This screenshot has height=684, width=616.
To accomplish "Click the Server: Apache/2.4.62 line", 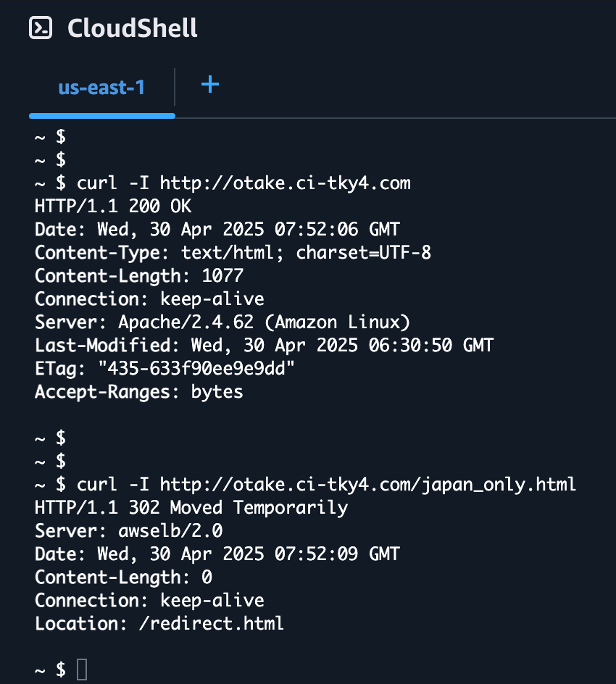I will click(222, 322).
